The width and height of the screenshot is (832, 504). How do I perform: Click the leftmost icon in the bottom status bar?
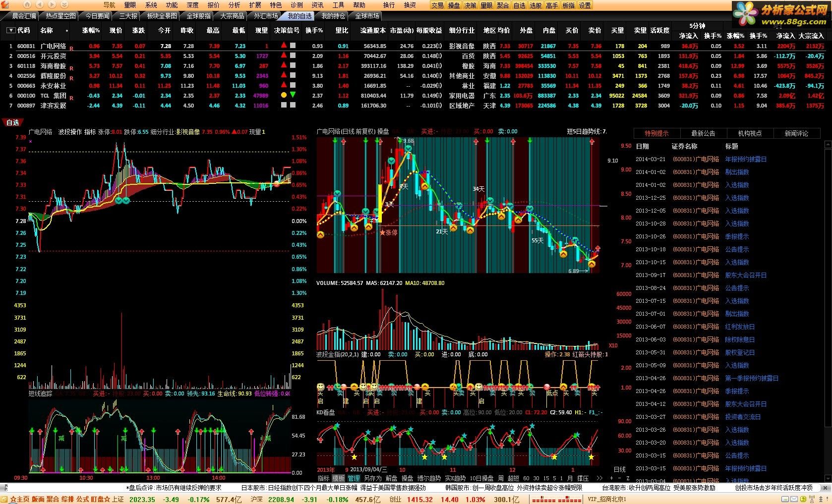pos(4,500)
